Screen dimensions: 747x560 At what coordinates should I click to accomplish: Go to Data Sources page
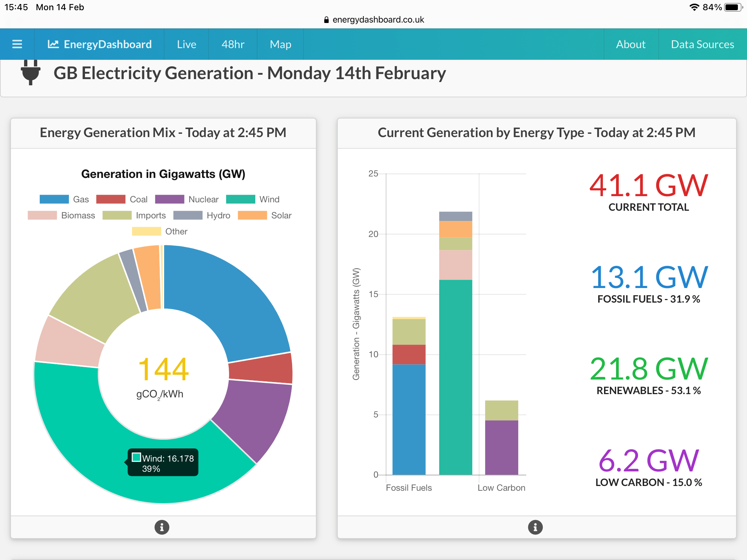point(702,44)
